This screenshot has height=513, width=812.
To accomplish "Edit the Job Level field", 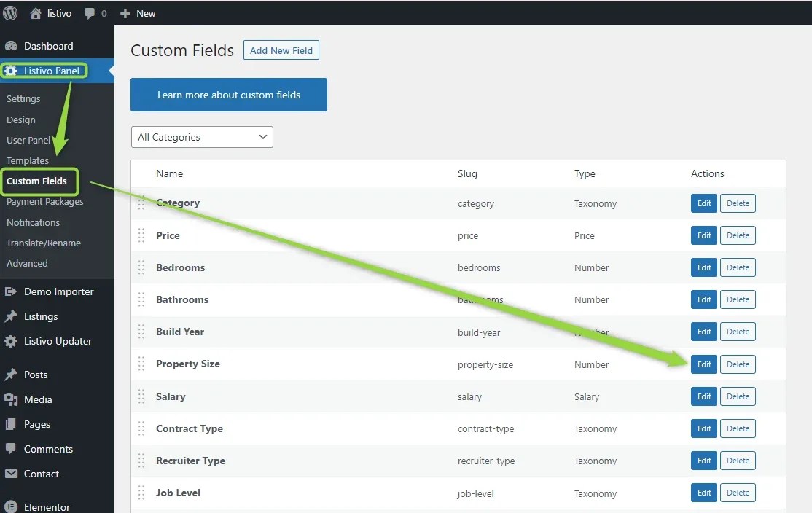I will point(704,493).
